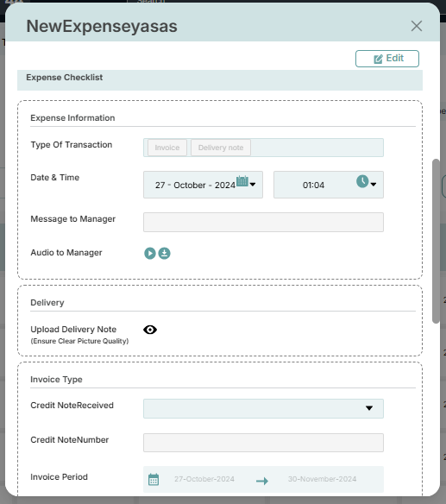Open the time dropdown arrow
Screen dimensions: 446x504
click(x=374, y=185)
